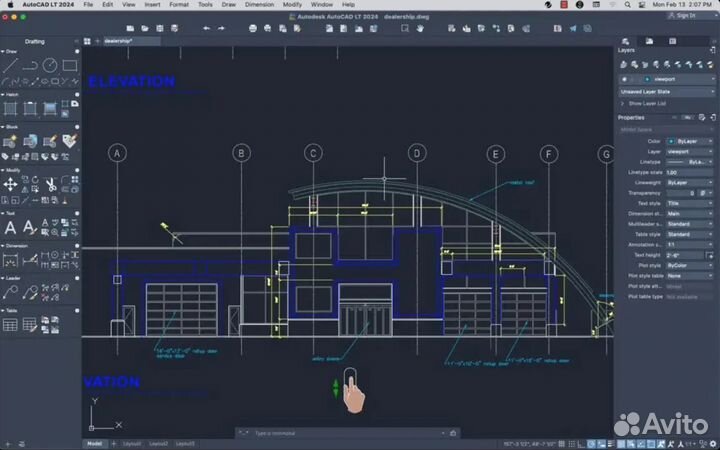
Task: Click the Print toolbar icon
Action: click(253, 28)
